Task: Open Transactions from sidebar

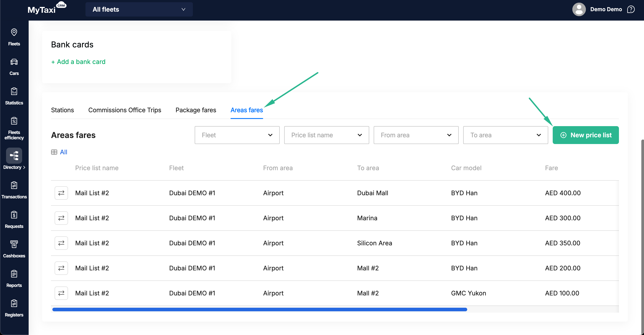Action: [x=14, y=190]
